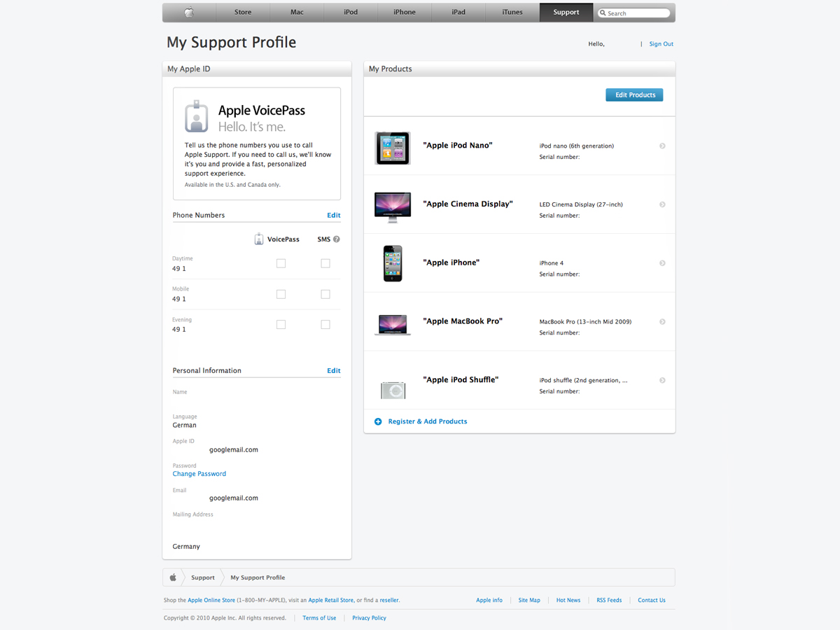Open the Mac section from the navigation
Screen dimensions: 840x630
point(296,12)
